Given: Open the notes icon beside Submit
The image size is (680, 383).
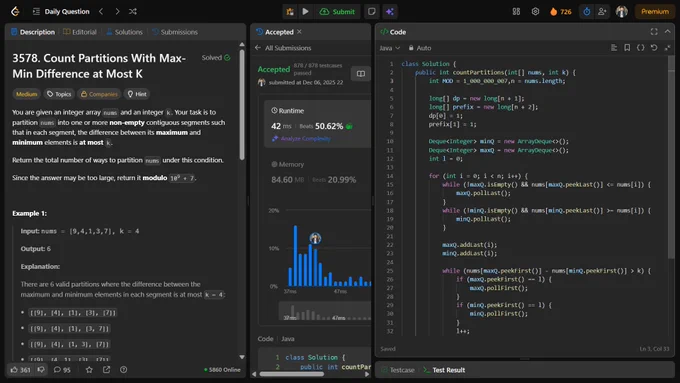Looking at the screenshot, I should coord(372,12).
